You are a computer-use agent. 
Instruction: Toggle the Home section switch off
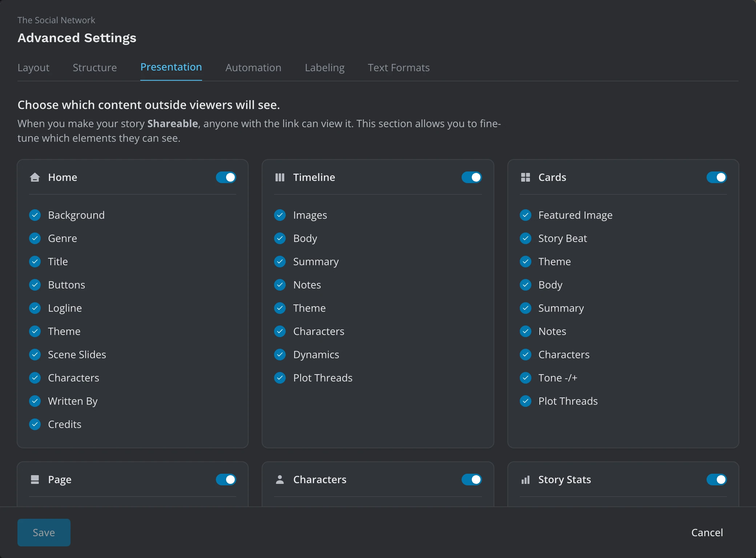[x=226, y=177]
